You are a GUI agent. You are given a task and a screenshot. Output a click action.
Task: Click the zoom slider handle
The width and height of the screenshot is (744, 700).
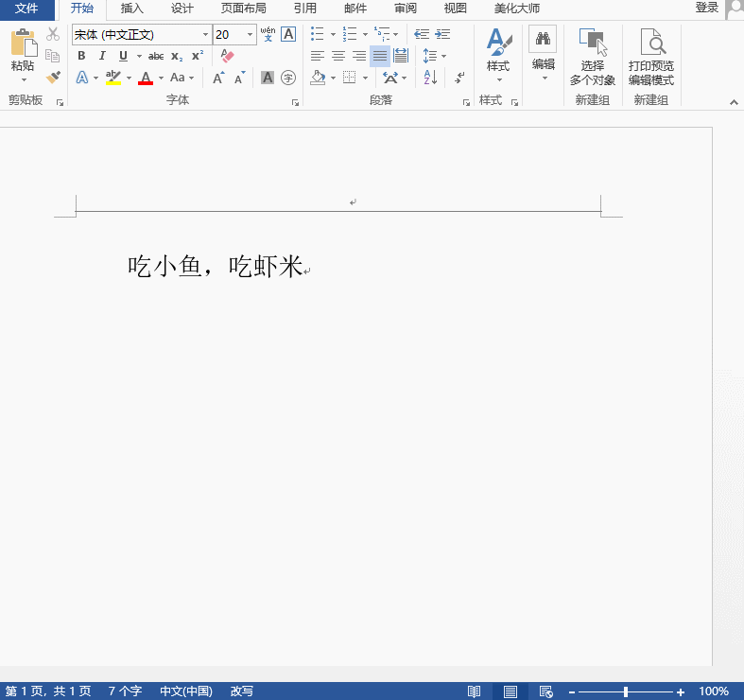[x=625, y=692]
